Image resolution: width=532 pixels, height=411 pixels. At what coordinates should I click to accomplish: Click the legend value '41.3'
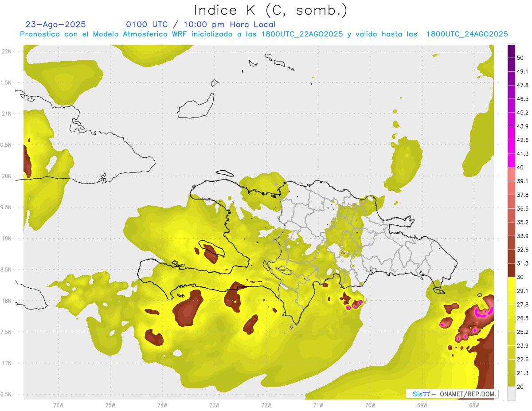pos(523,154)
